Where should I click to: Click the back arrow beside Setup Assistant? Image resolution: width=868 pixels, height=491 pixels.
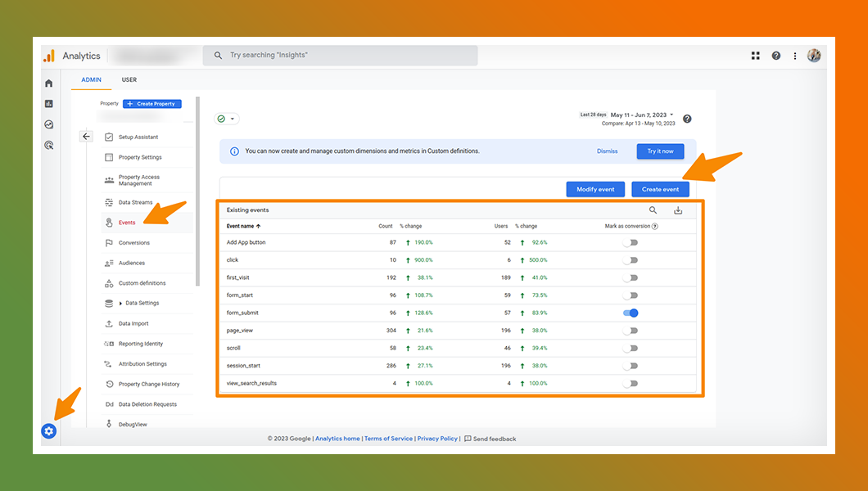pyautogui.click(x=87, y=137)
